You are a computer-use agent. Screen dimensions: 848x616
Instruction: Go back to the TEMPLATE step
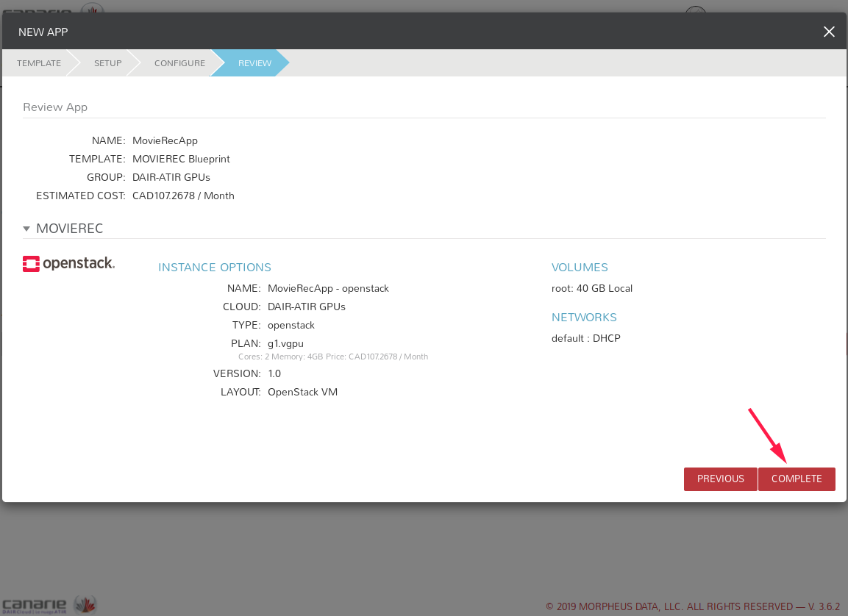point(39,63)
